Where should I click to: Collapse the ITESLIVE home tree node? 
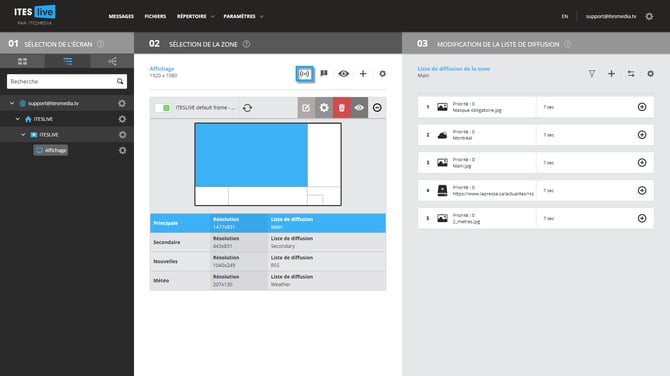18,119
